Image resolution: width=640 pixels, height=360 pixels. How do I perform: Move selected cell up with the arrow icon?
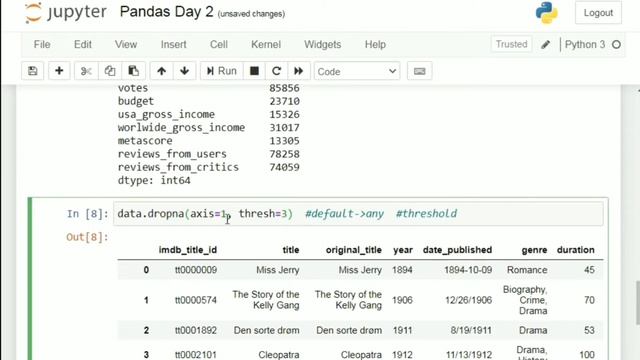(x=162, y=71)
